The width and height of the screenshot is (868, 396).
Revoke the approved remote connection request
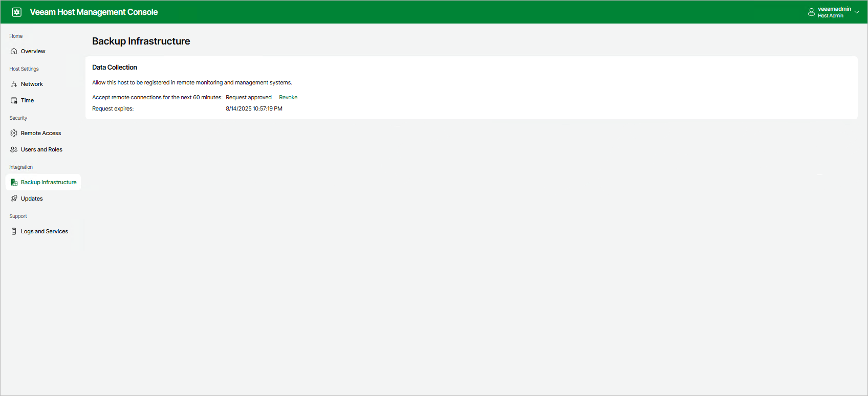[288, 97]
